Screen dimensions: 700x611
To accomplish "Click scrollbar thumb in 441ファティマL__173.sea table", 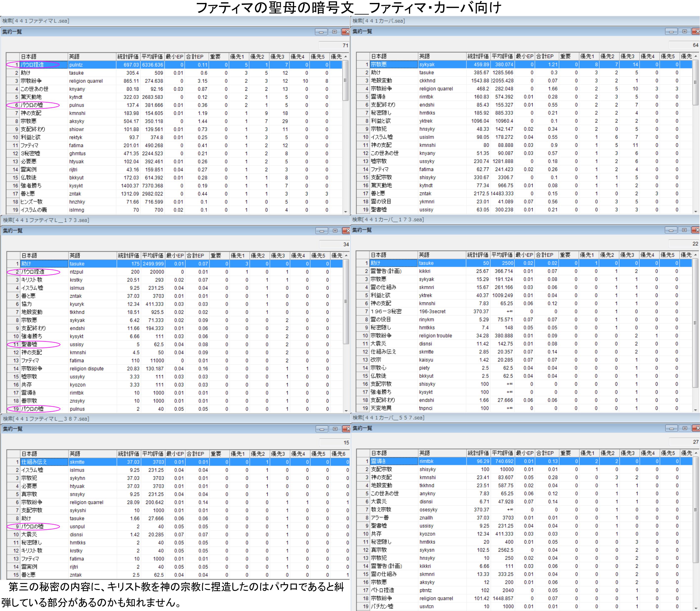I will [346, 301].
